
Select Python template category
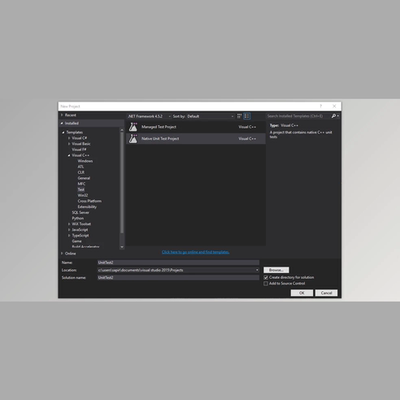pos(78,218)
